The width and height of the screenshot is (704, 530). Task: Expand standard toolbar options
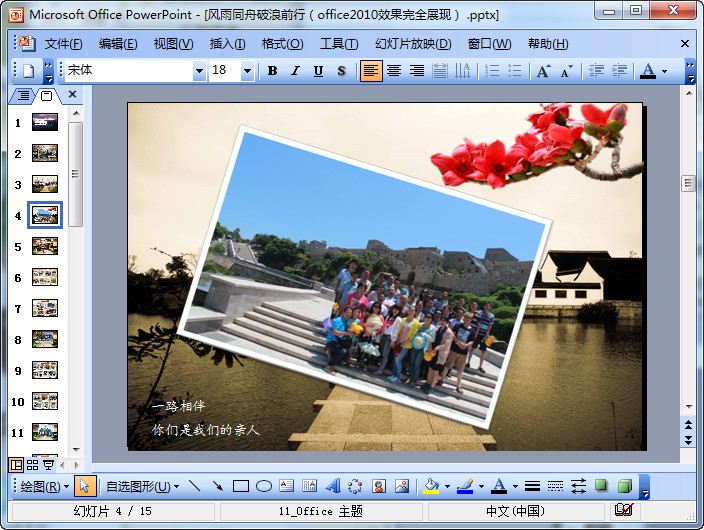point(48,71)
